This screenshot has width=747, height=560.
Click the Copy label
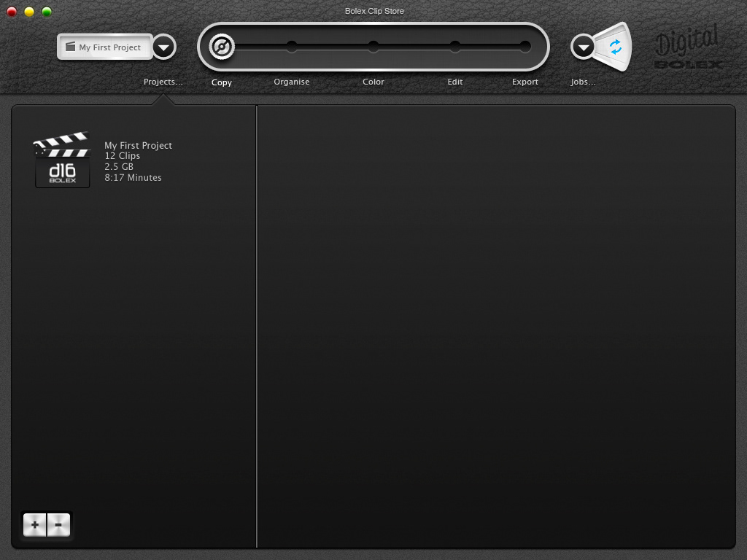pos(222,82)
